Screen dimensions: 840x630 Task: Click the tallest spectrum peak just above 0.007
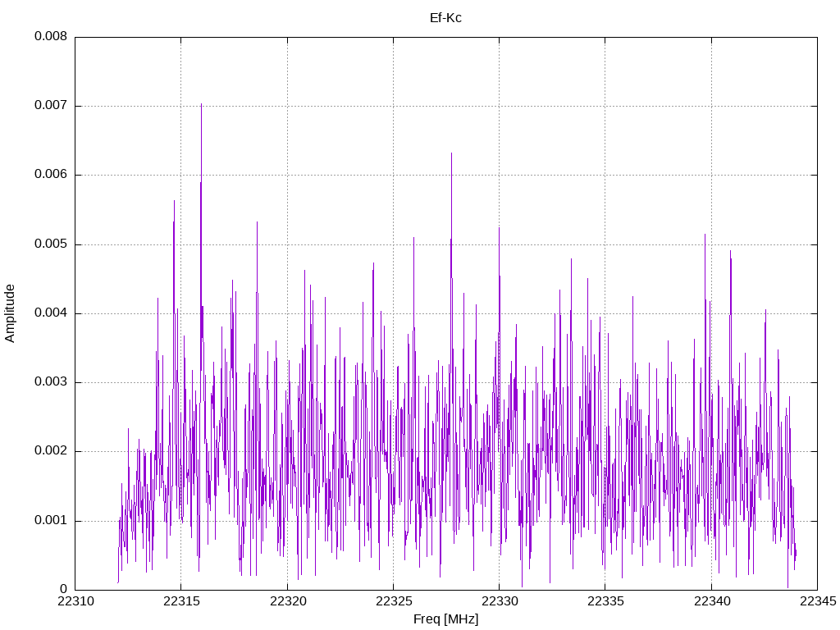click(202, 104)
